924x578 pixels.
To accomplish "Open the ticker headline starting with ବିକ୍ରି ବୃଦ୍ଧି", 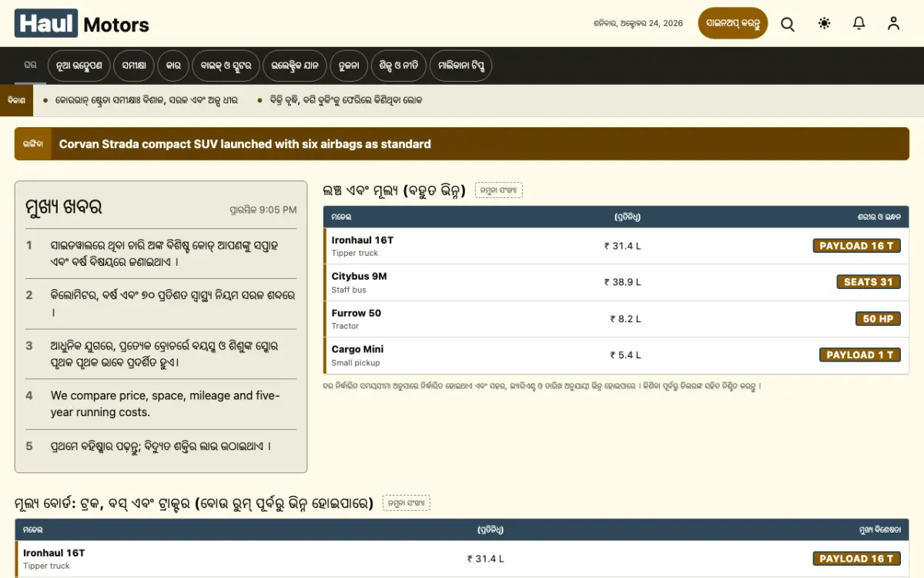I will tap(345, 100).
